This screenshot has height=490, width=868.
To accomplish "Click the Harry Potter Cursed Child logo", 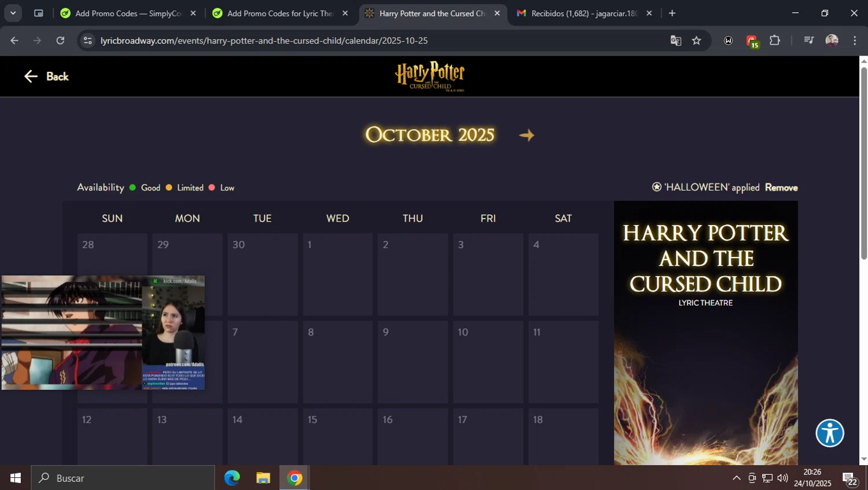I will tap(430, 77).
